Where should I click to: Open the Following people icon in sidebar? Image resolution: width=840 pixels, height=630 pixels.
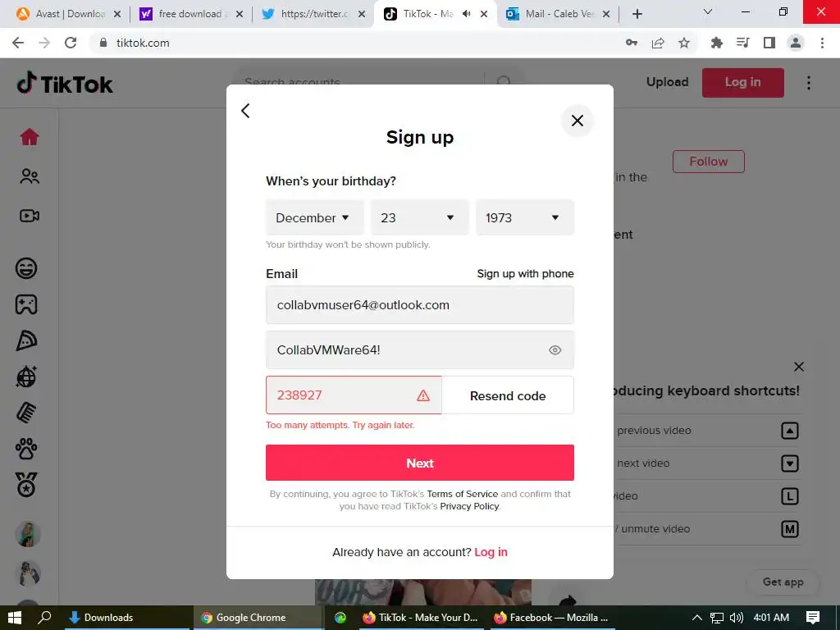[x=30, y=176]
